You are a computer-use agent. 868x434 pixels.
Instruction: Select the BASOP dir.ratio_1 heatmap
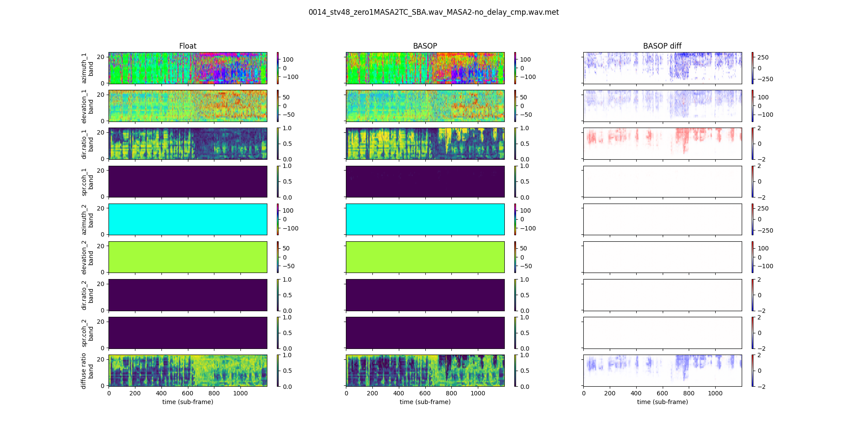pyautogui.click(x=425, y=144)
